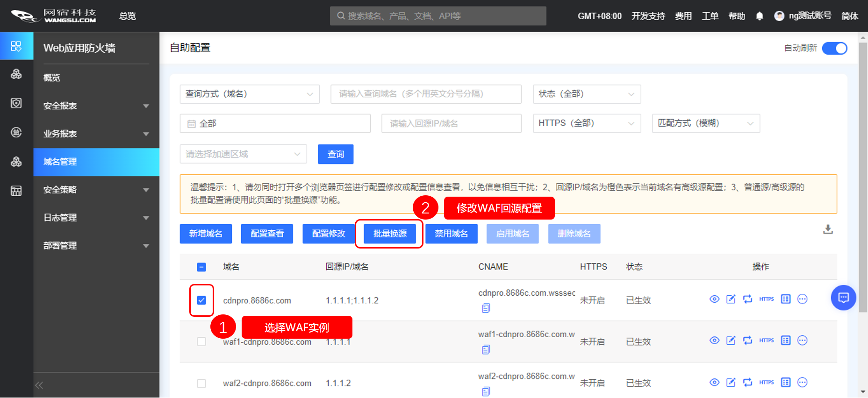868x398 pixels.
Task: Click the download export icon above table
Action: (x=828, y=229)
